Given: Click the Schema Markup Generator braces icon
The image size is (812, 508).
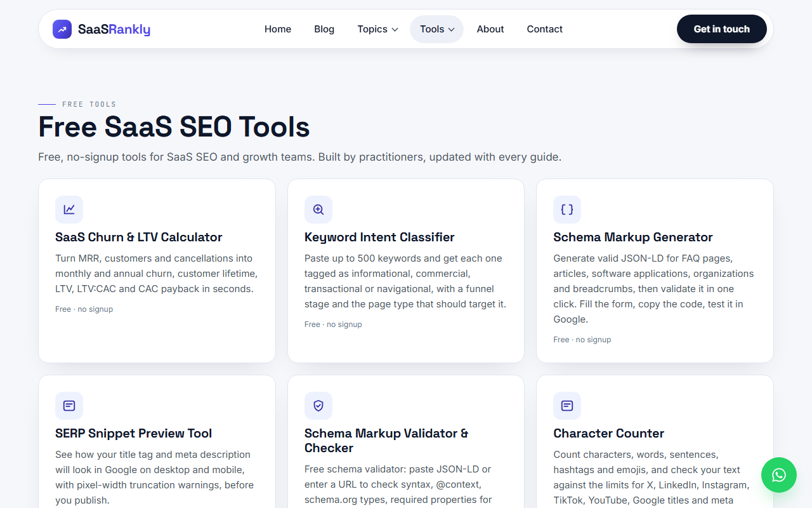Looking at the screenshot, I should (x=567, y=210).
